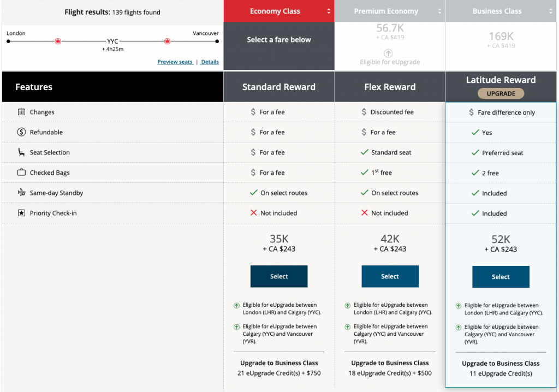Click the UPGRADE badge under Latitude Reward
Screen dimensions: 559x392
pyautogui.click(x=501, y=93)
